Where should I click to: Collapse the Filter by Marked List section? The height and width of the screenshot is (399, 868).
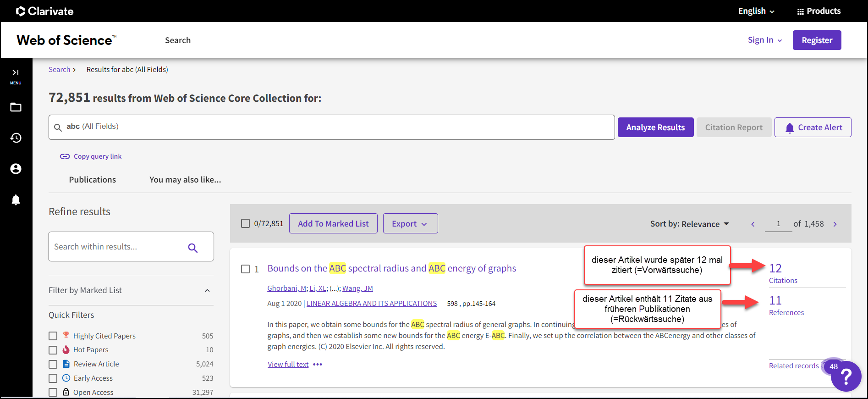tap(207, 290)
